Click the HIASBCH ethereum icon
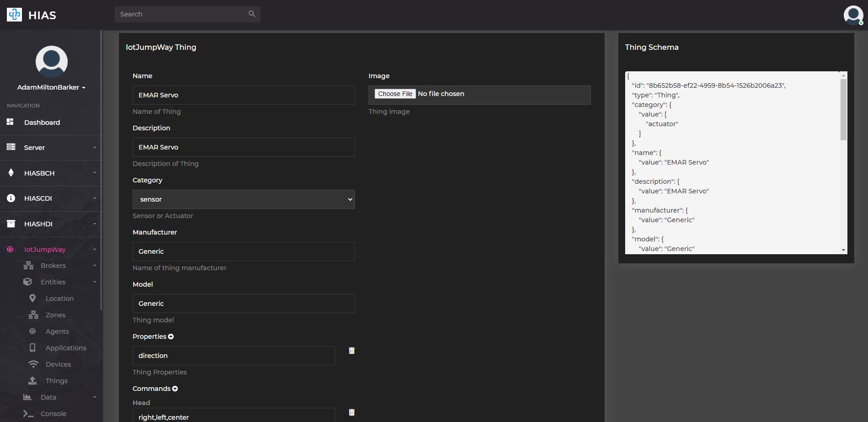The height and width of the screenshot is (422, 868). (11, 172)
